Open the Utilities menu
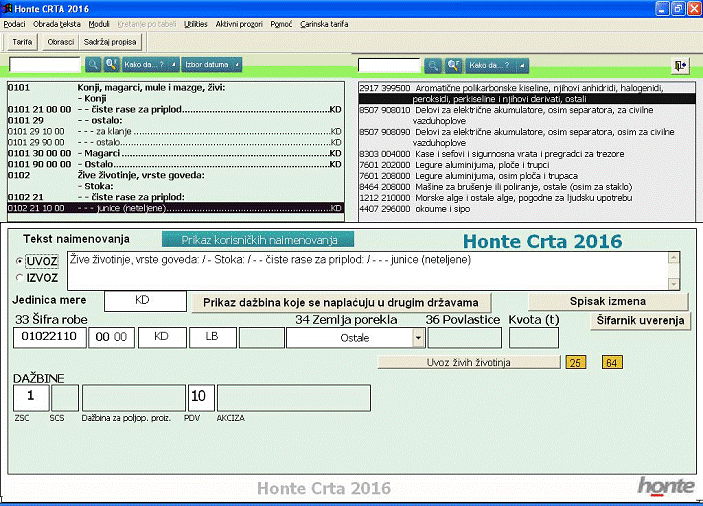 point(195,24)
